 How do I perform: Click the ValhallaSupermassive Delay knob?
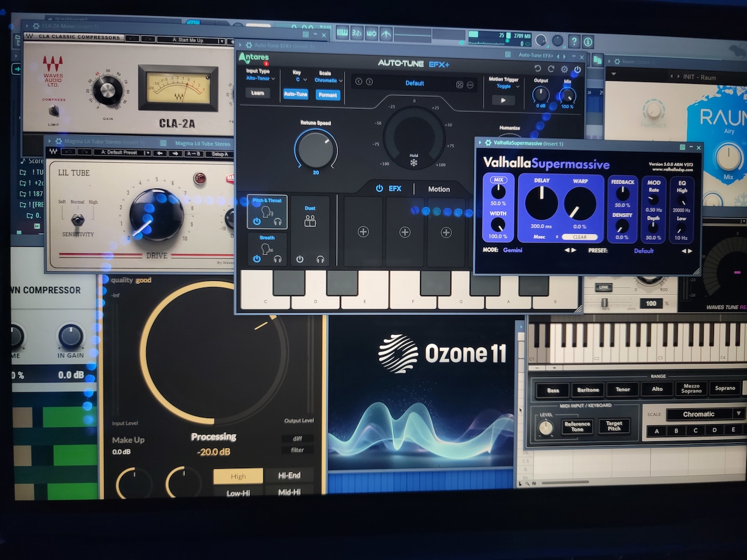(x=541, y=203)
